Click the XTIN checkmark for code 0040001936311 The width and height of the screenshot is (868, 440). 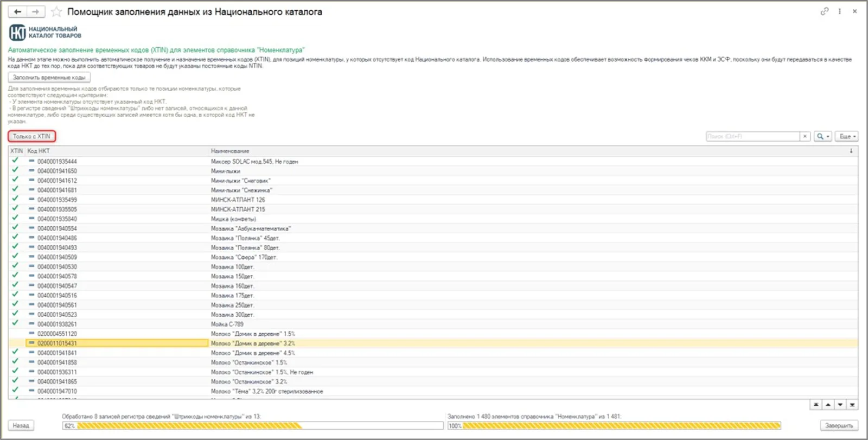15,372
